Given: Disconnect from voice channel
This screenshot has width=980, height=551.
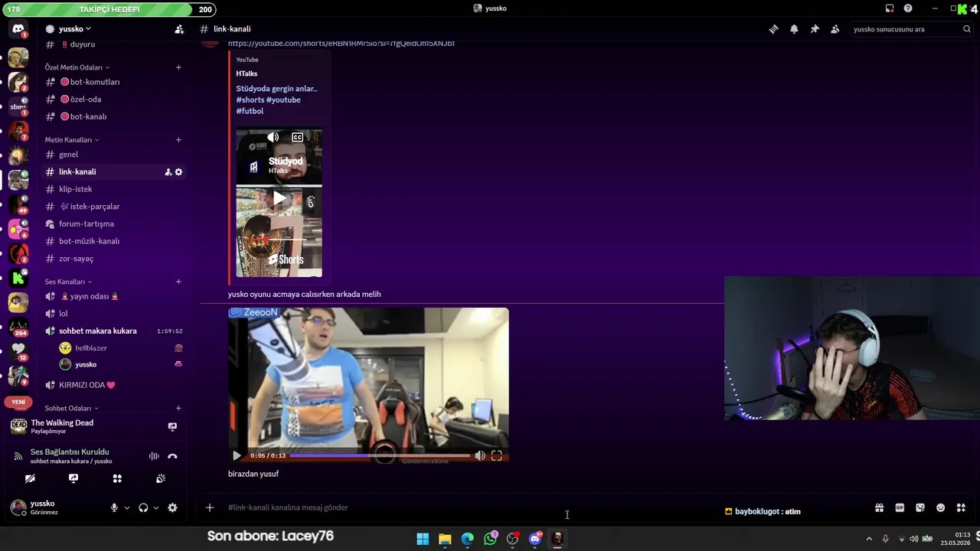Looking at the screenshot, I should (x=172, y=456).
